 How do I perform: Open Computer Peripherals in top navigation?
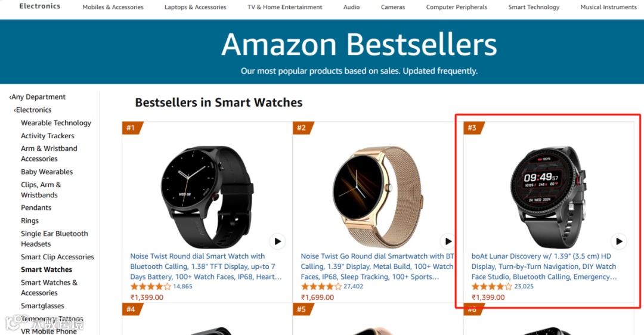pos(457,7)
